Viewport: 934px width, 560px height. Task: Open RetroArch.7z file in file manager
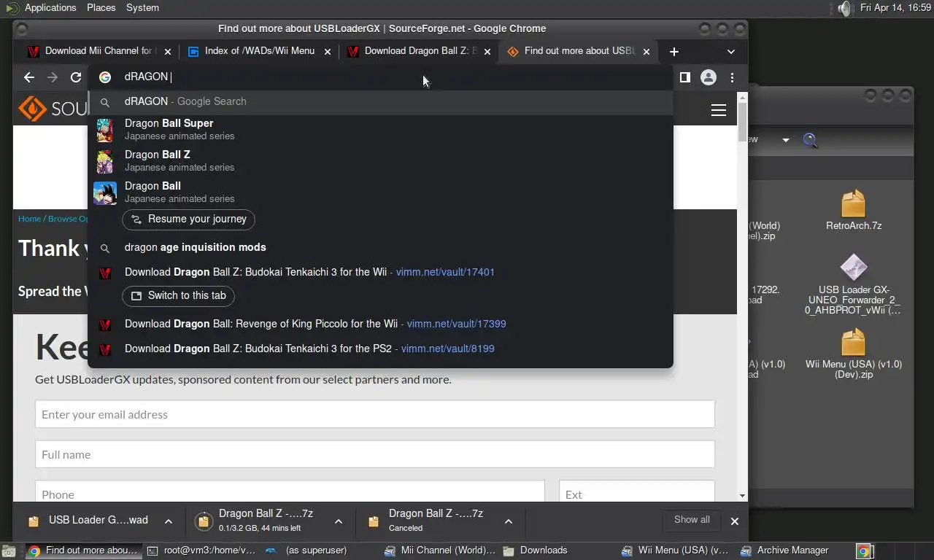pyautogui.click(x=853, y=210)
